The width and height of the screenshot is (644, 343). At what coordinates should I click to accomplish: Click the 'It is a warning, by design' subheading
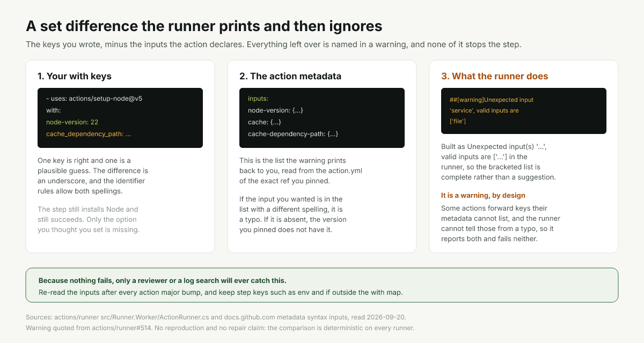pos(483,195)
